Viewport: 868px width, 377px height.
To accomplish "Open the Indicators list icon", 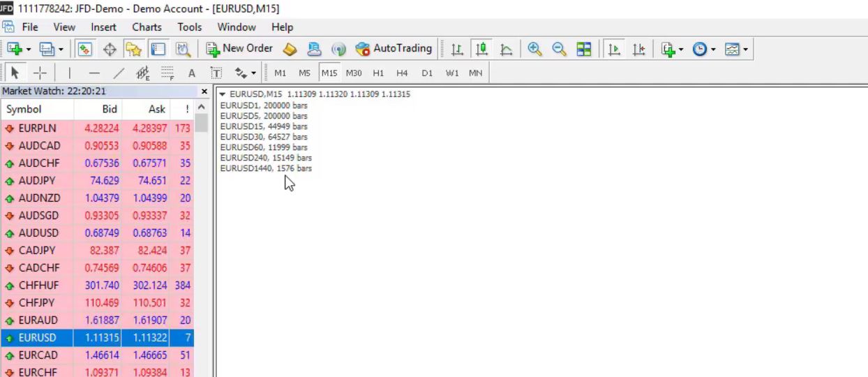I will (668, 49).
